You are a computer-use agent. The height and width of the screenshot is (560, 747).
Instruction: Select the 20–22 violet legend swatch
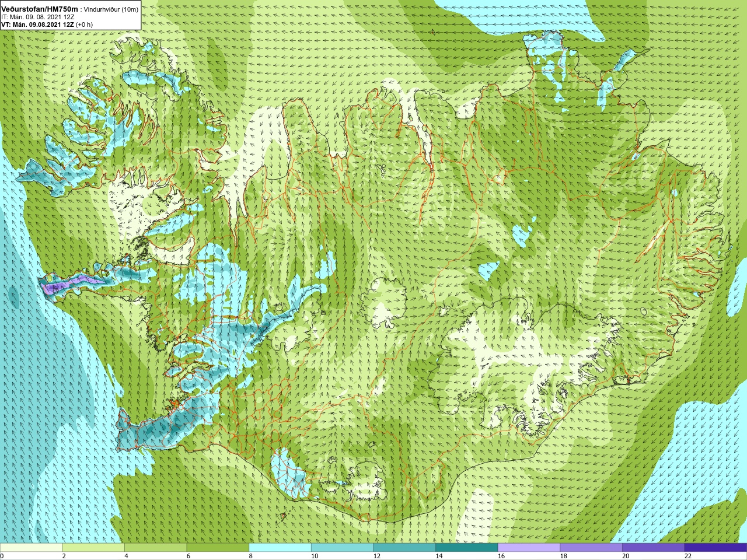click(653, 548)
